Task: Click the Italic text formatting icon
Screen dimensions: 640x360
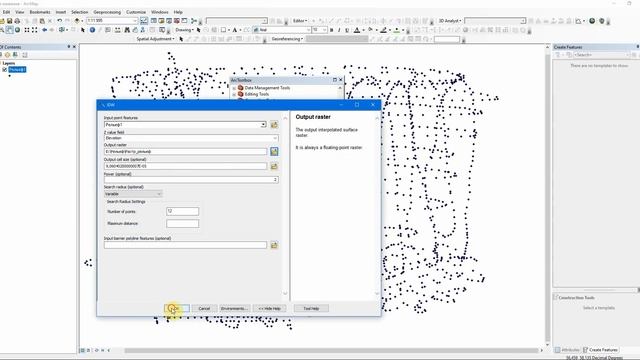Action: pos(339,30)
